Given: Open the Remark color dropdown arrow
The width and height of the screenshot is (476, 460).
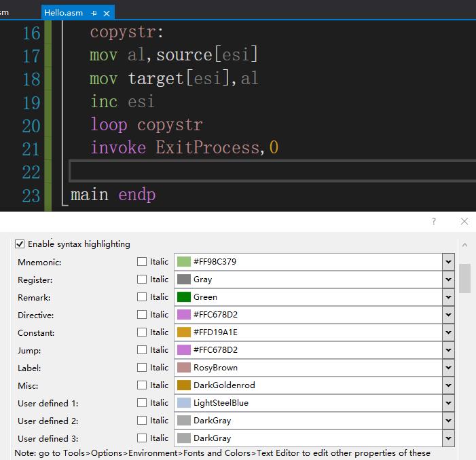Looking at the screenshot, I should (x=448, y=297).
